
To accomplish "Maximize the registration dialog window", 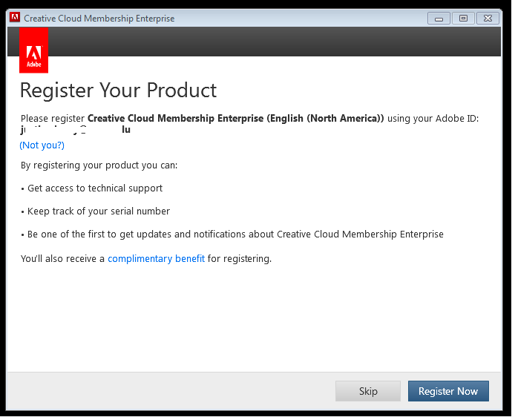I will point(463,18).
